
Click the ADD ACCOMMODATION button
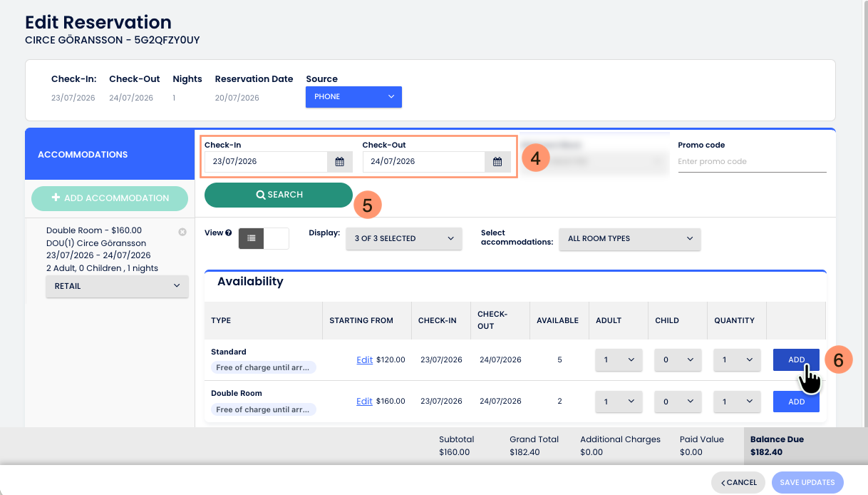click(110, 198)
